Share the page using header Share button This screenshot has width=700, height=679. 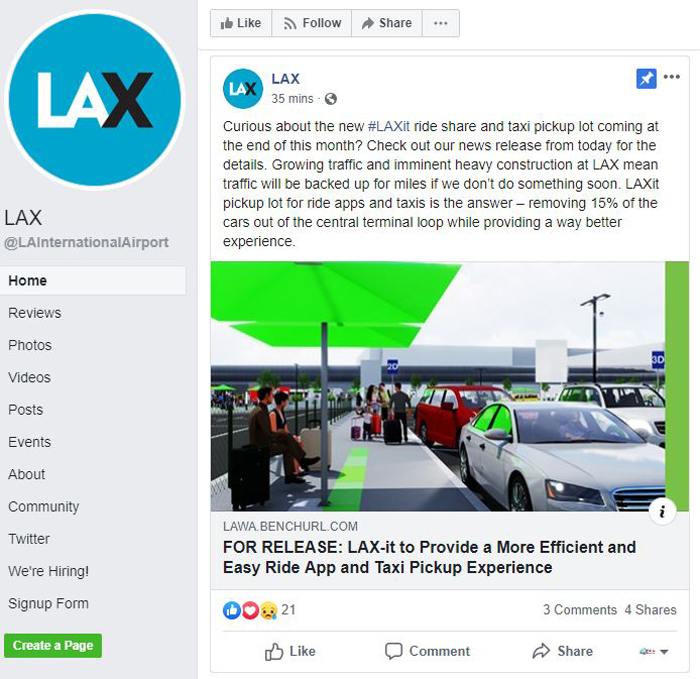coord(387,23)
